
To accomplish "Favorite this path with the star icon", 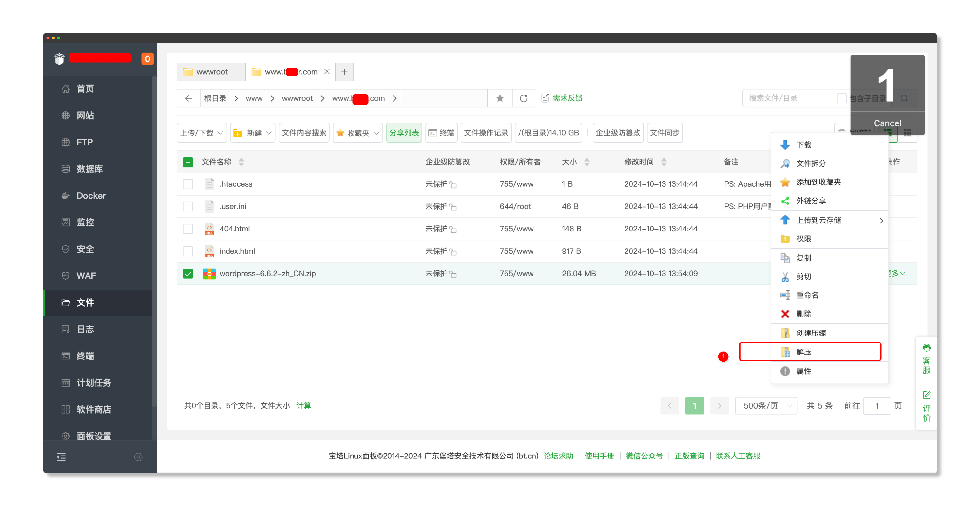I will 500,98.
